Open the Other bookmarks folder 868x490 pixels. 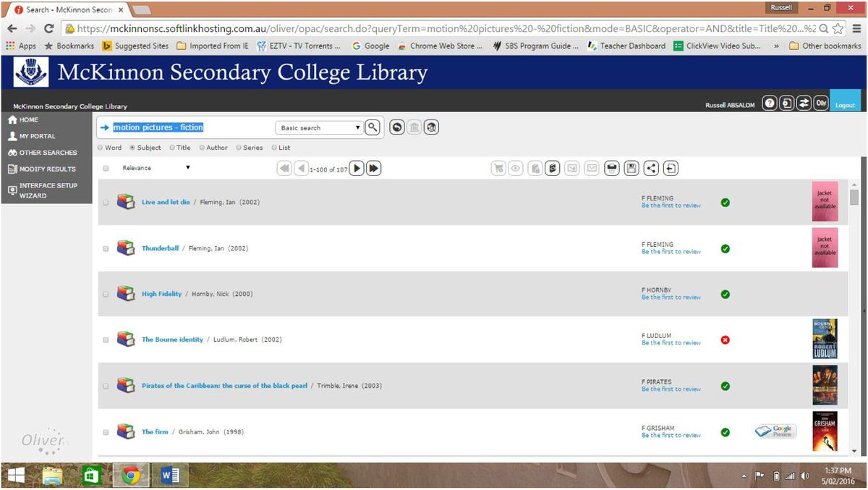(825, 46)
